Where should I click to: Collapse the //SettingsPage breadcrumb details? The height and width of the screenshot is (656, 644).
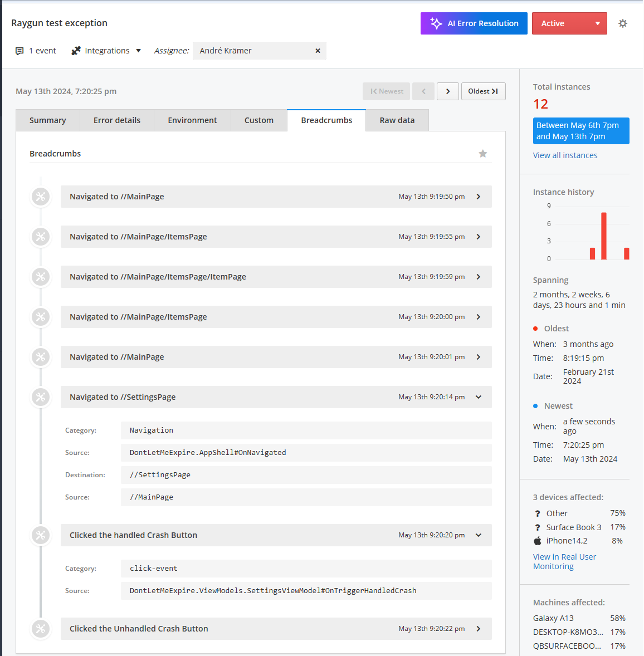[x=478, y=397]
